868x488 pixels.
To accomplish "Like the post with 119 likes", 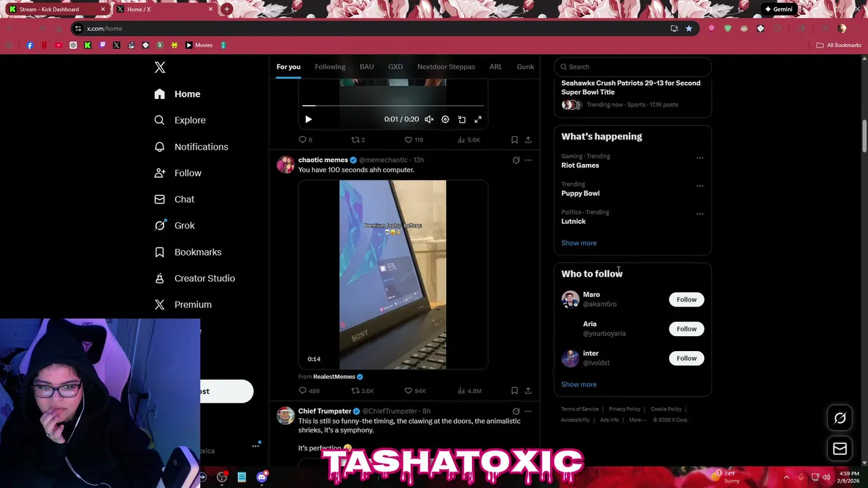I will [414, 140].
